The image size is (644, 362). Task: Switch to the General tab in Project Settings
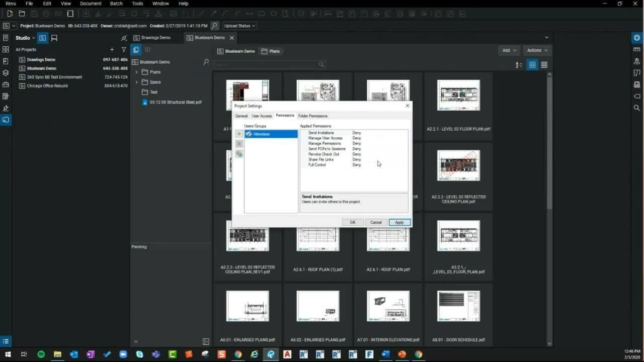pyautogui.click(x=242, y=116)
